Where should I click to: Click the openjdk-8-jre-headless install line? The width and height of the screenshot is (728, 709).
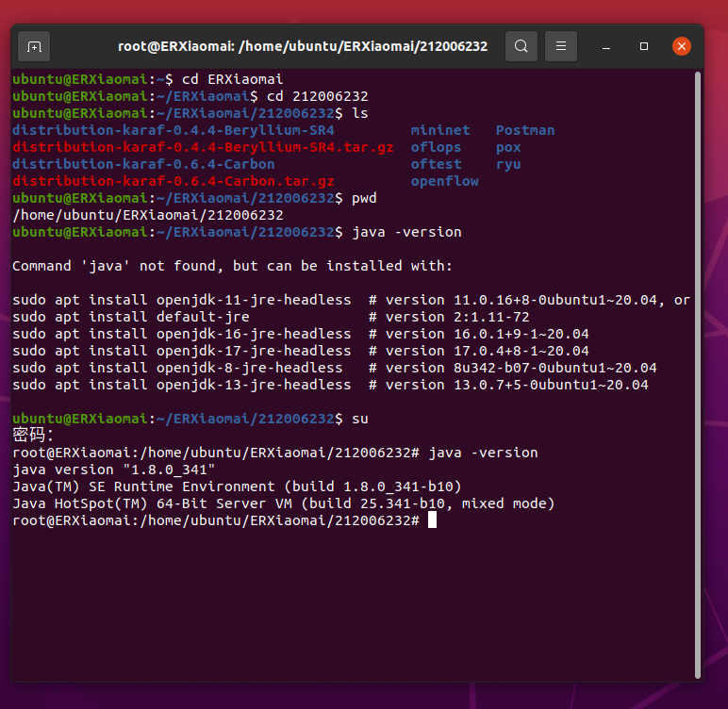(334, 368)
